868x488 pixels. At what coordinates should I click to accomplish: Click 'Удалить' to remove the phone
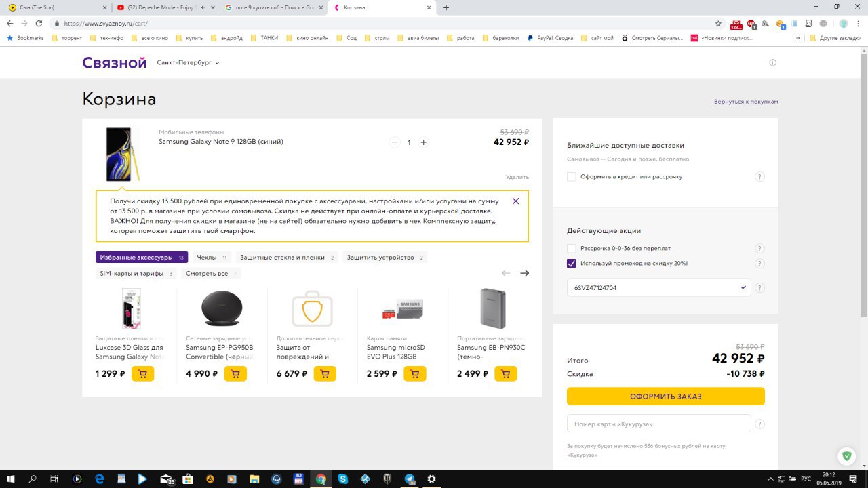(517, 177)
